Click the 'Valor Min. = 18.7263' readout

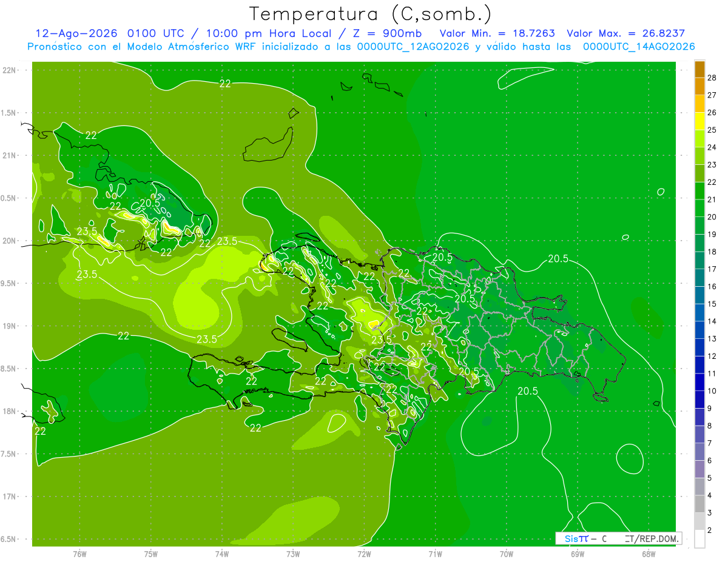[497, 34]
